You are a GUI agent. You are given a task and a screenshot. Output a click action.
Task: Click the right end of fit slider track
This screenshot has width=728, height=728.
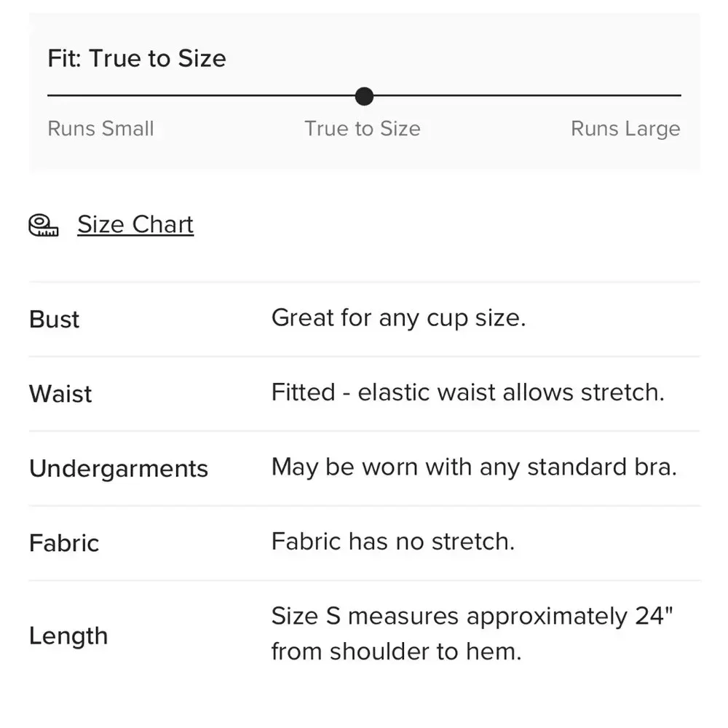click(677, 95)
